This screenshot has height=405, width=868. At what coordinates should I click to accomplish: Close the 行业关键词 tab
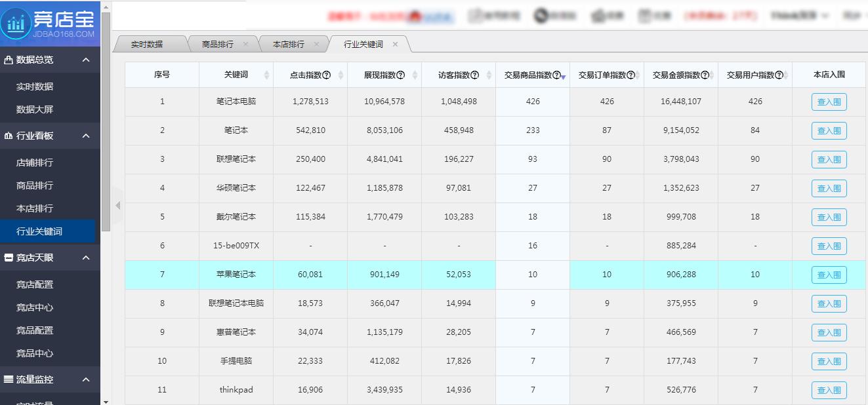click(395, 45)
